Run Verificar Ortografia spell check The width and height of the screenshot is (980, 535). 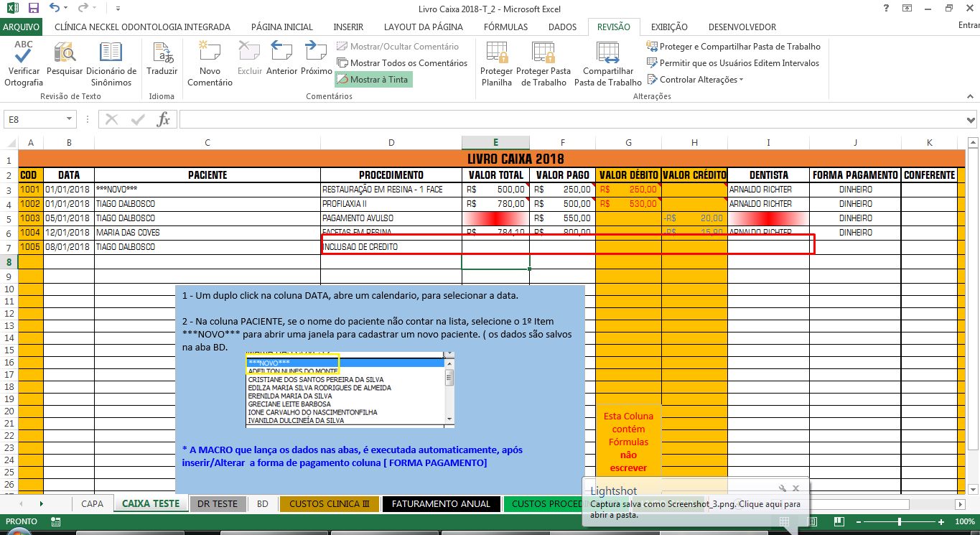point(24,63)
